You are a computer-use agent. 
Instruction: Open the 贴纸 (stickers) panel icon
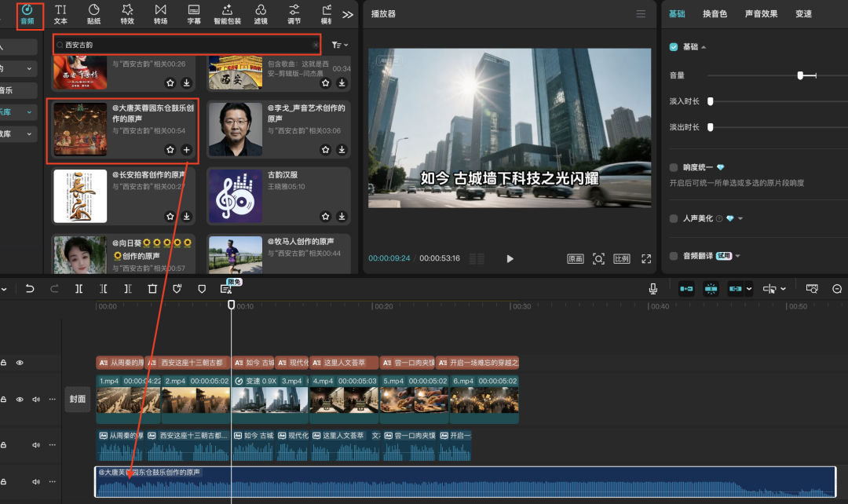(93, 13)
